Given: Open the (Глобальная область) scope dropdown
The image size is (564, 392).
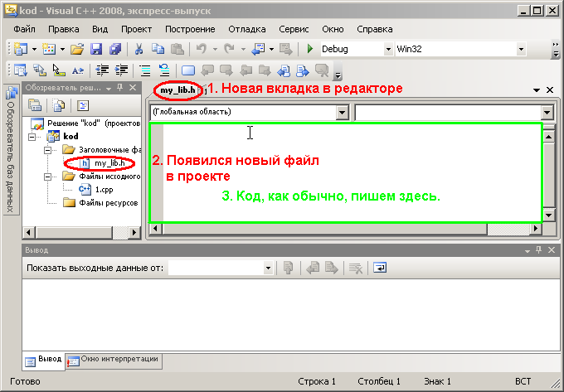Looking at the screenshot, I should [x=342, y=113].
